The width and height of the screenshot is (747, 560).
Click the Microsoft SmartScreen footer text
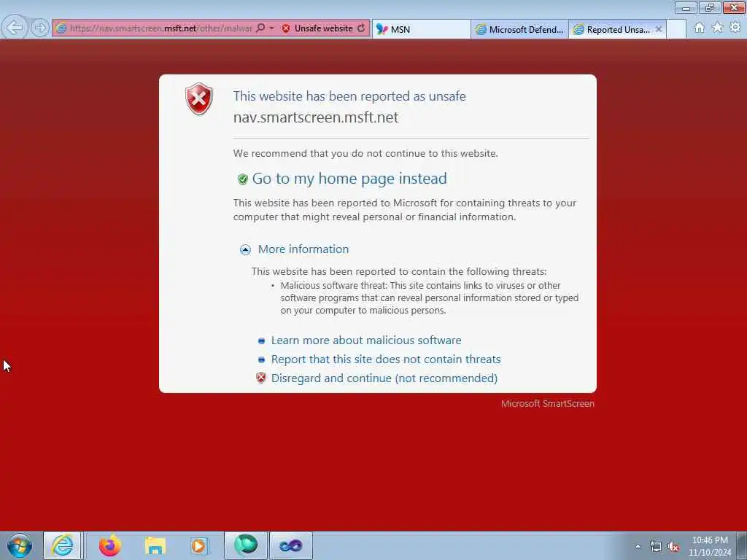547,404
